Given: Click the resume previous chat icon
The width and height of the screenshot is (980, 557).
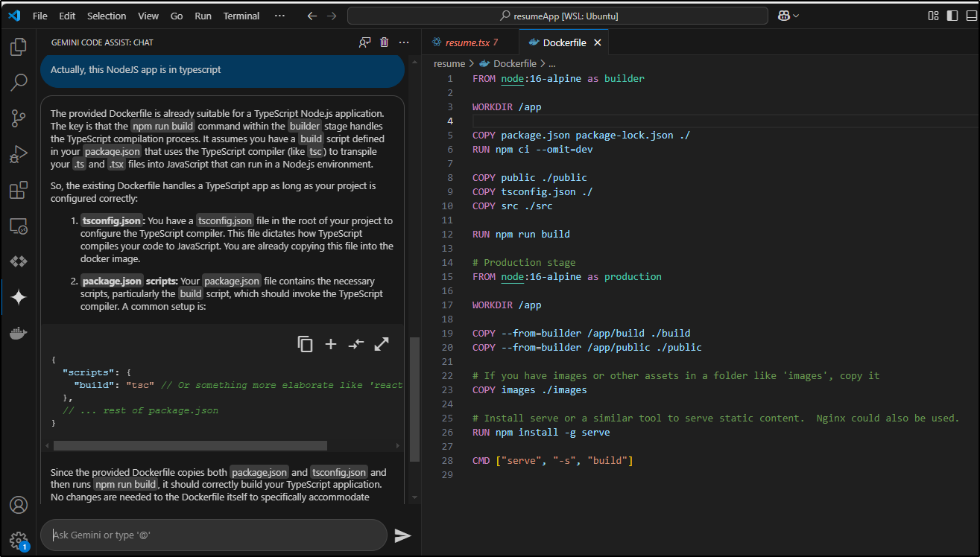Looking at the screenshot, I should pos(364,42).
